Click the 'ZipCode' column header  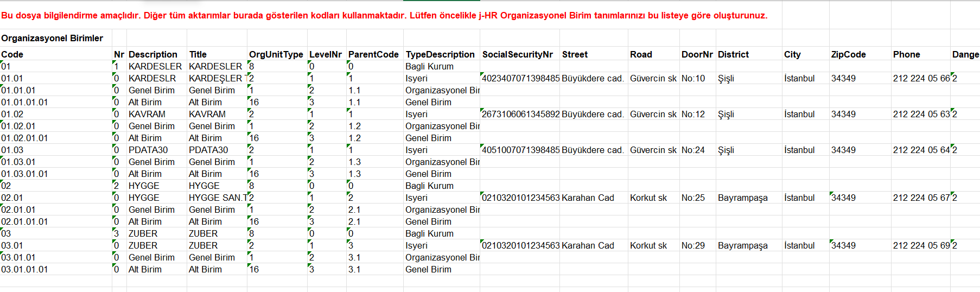848,54
